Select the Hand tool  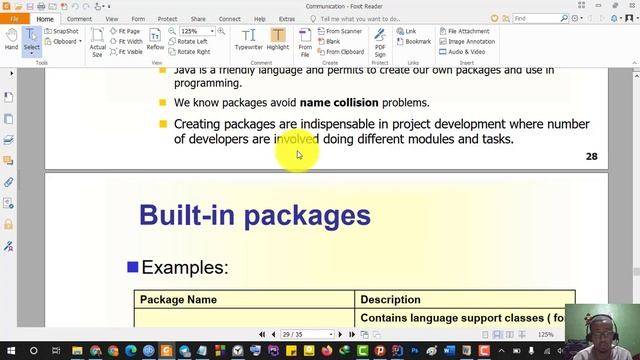click(x=11, y=40)
